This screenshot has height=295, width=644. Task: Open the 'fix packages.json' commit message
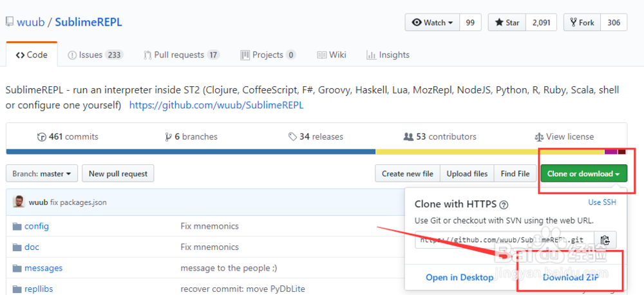click(79, 202)
